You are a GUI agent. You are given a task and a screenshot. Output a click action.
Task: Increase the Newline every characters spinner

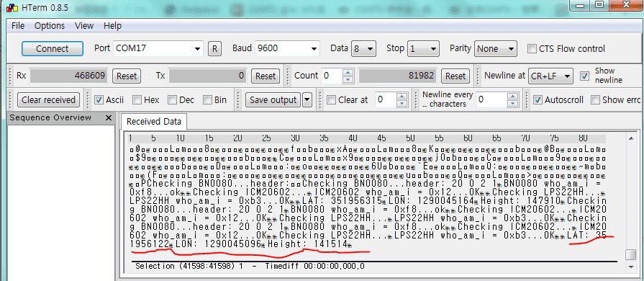pos(512,97)
